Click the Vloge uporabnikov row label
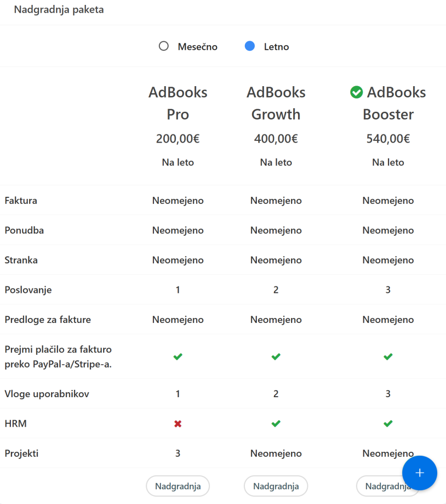The width and height of the screenshot is (446, 504). (47, 394)
